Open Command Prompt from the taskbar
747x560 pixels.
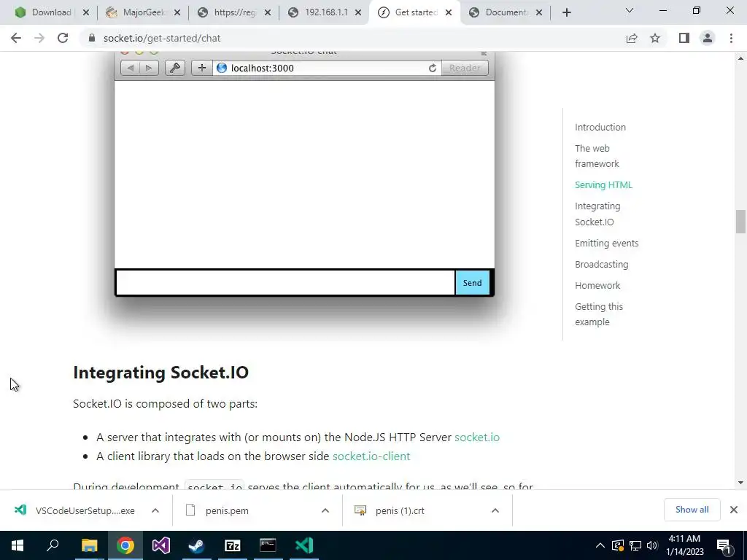click(x=268, y=545)
